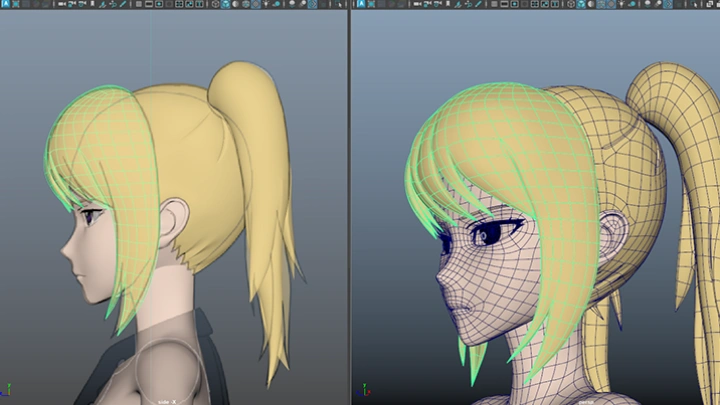The width and height of the screenshot is (720, 405).
Task: Switch persp panel to Wireframe shading
Action: 571,4
